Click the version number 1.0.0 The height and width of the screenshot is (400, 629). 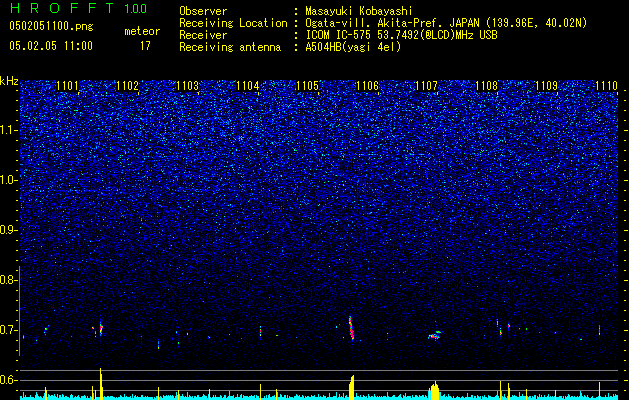pos(135,9)
